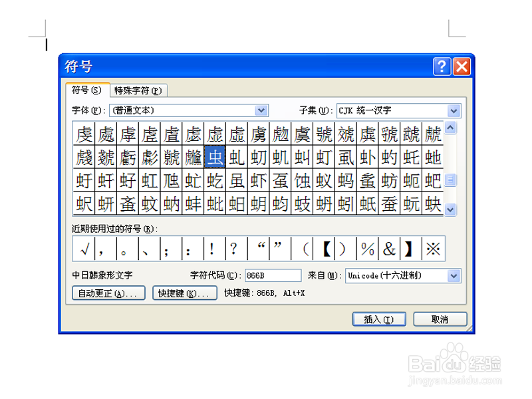The width and height of the screenshot is (532, 399).
Task: Select the 蚊 character in the grid
Action: click(x=149, y=204)
